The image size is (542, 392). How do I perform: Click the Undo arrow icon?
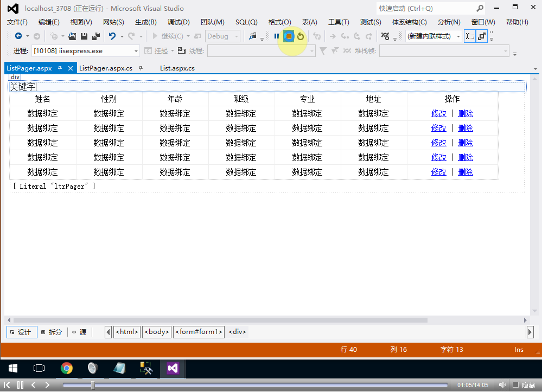112,36
